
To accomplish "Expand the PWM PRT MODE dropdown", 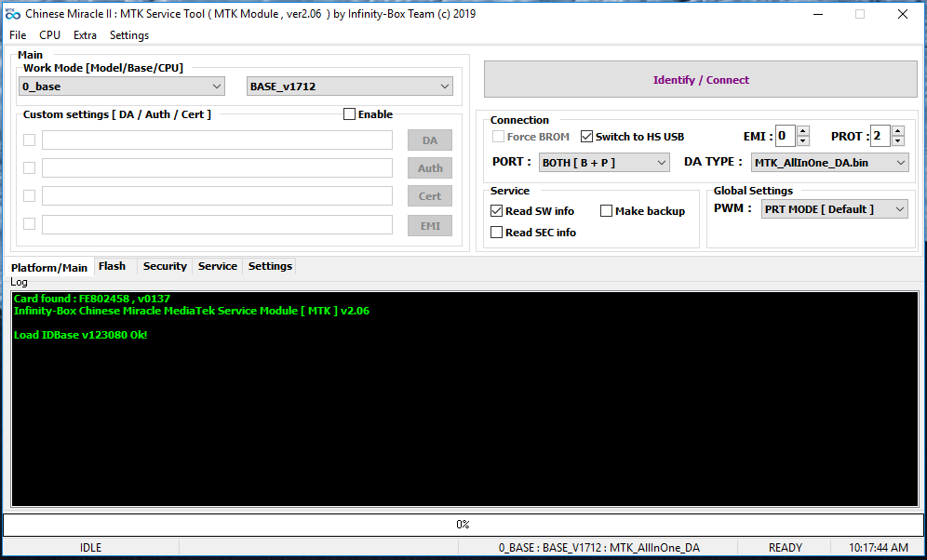I will click(x=835, y=209).
